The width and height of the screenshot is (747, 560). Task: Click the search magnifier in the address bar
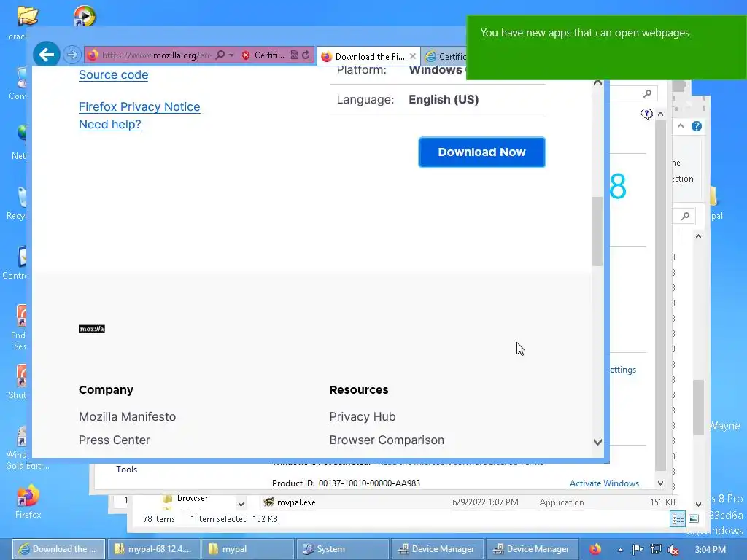[x=220, y=55]
